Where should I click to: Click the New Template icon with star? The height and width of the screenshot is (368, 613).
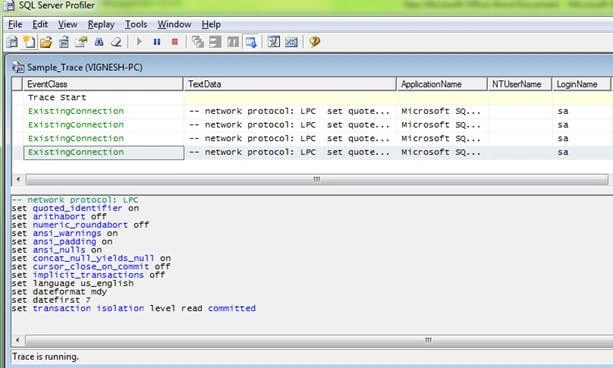pyautogui.click(x=29, y=41)
